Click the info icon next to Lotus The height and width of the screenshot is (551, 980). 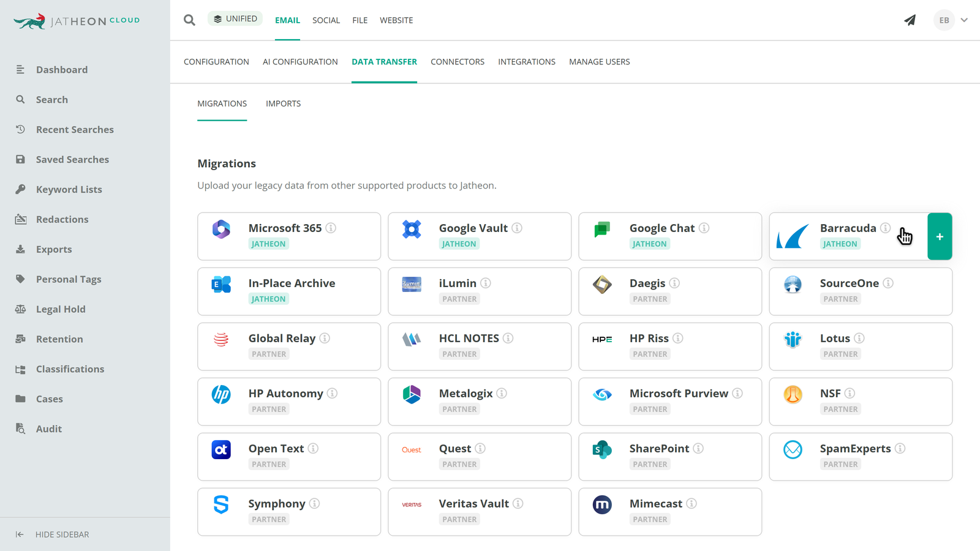coord(859,338)
